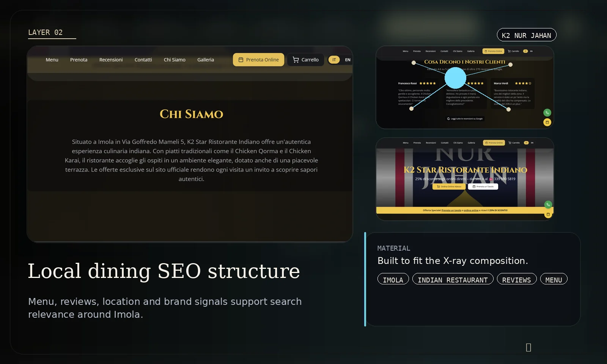The width and height of the screenshot is (607, 364).
Task: Click Recensioni in reviews thumbnail nav
Action: pyautogui.click(x=431, y=51)
